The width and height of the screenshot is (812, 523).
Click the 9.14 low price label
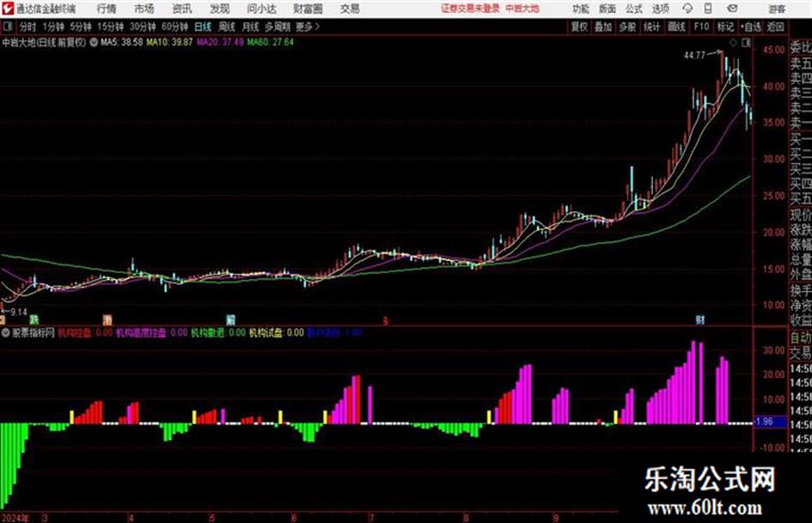(18, 312)
